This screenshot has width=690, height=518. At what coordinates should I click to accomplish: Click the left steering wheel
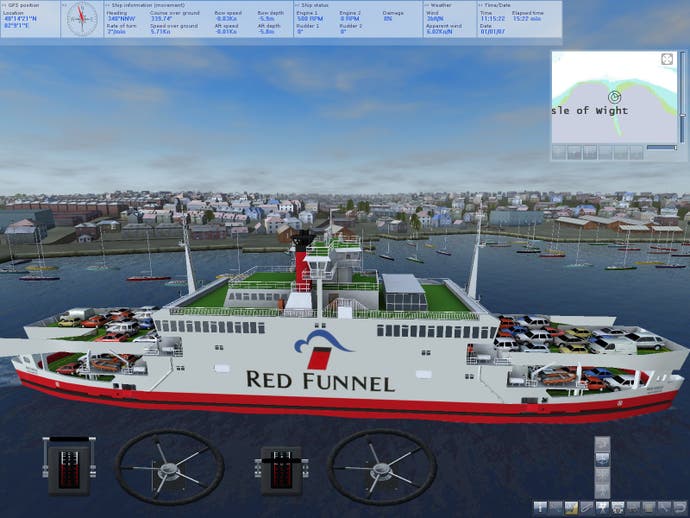[x=169, y=467]
